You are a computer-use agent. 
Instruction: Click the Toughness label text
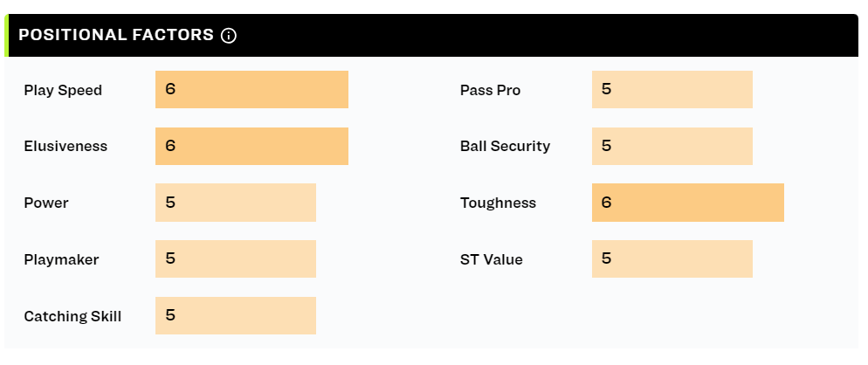coord(499,203)
